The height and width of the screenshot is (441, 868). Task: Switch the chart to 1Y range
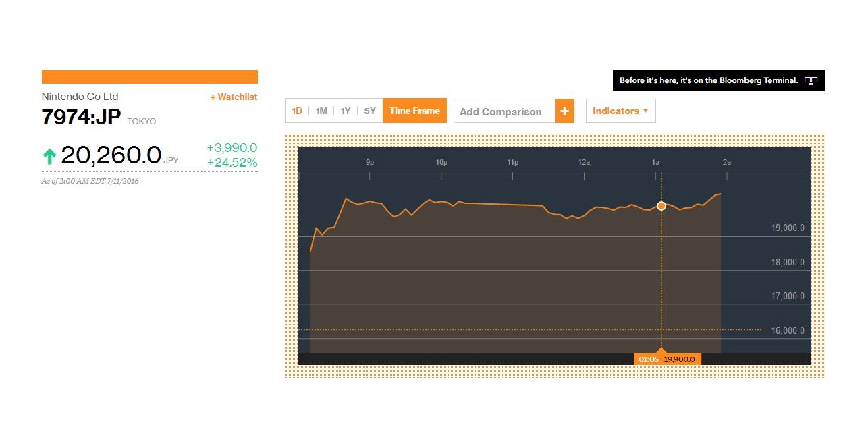(346, 111)
